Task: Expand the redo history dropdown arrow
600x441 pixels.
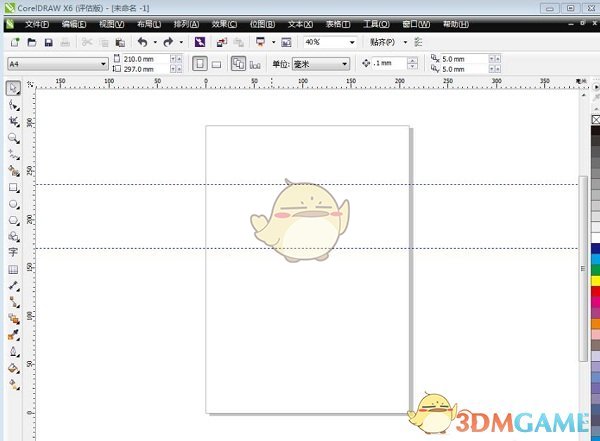Action: pyautogui.click(x=181, y=42)
